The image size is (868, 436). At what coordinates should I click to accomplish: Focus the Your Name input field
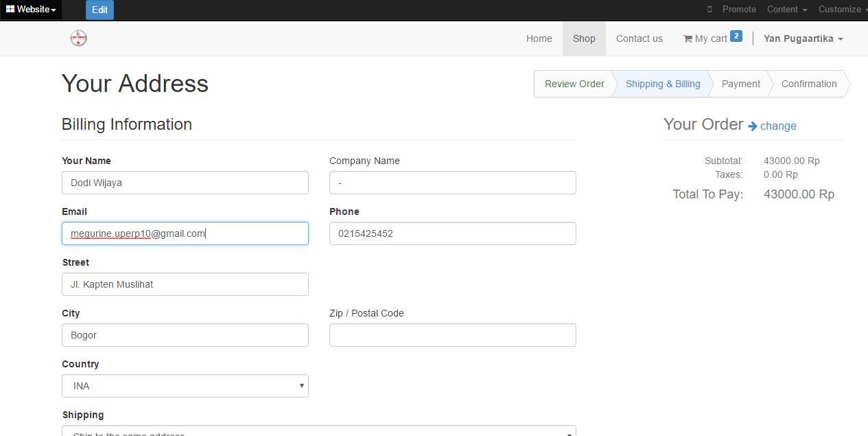coord(185,183)
